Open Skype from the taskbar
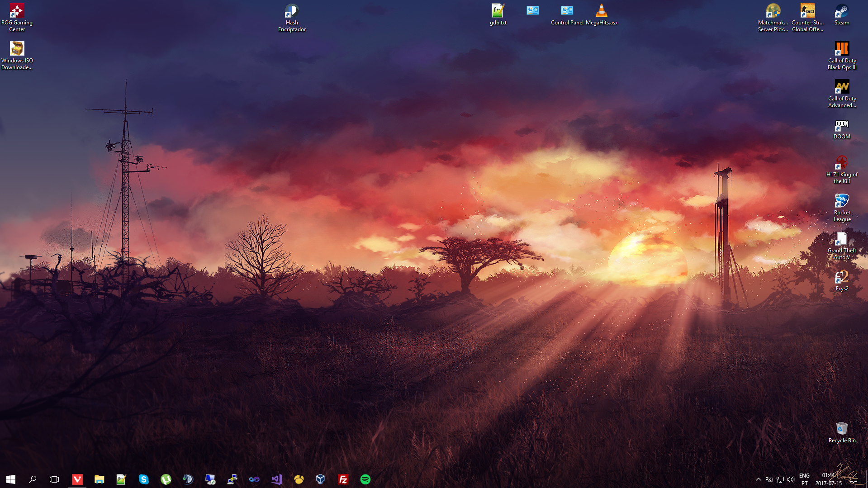868x488 pixels. point(143,479)
